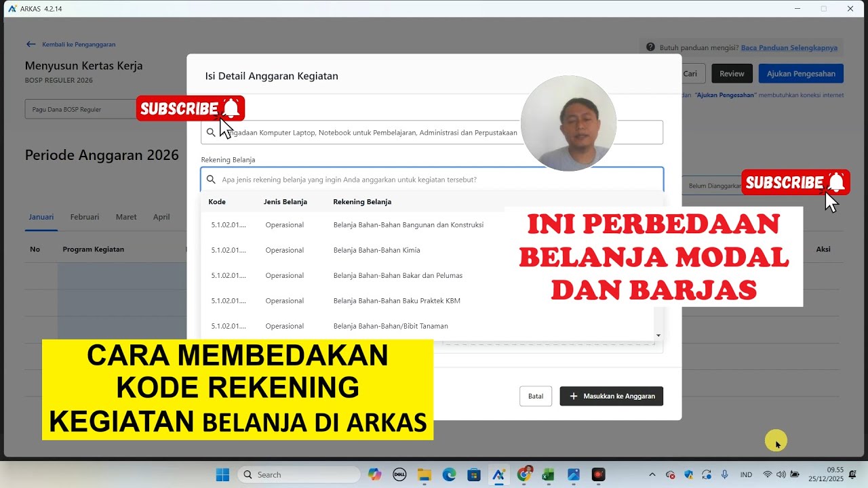Open Baca Panduan Selengkapnya link
The height and width of the screenshot is (488, 868).
click(789, 47)
